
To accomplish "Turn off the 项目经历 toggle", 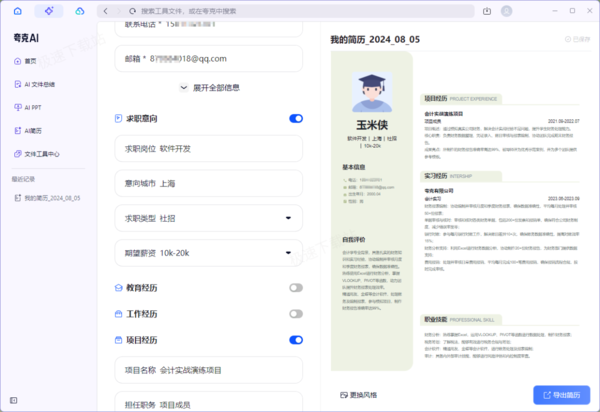I will 296,340.
